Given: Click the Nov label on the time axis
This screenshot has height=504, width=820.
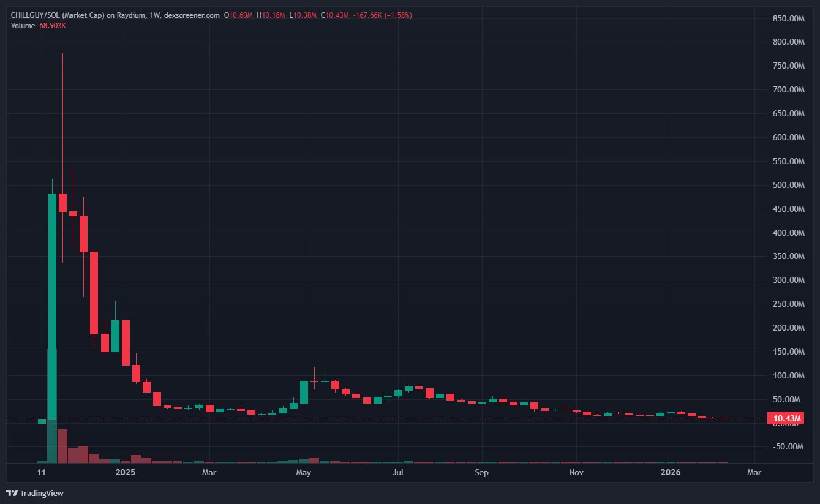Looking at the screenshot, I should click(x=576, y=473).
